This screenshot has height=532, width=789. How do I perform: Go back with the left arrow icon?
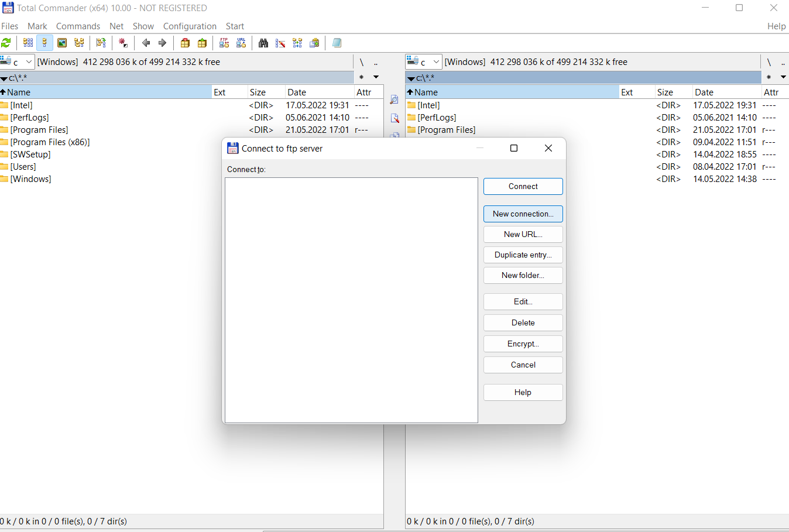146,43
